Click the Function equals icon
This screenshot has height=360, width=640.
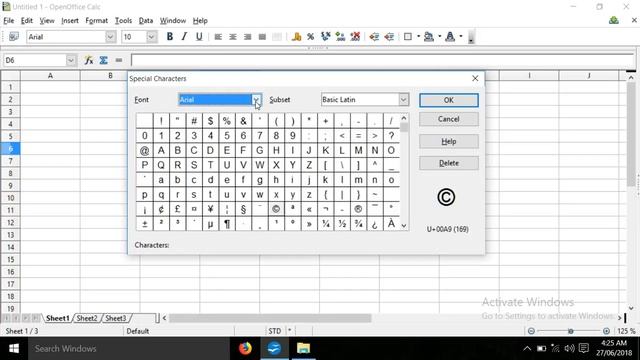click(118, 60)
